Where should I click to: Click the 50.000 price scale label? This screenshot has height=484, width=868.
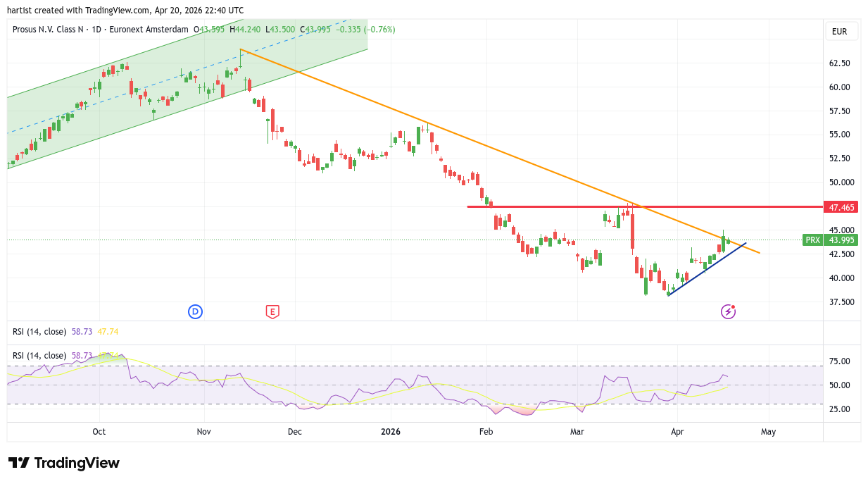pyautogui.click(x=841, y=182)
